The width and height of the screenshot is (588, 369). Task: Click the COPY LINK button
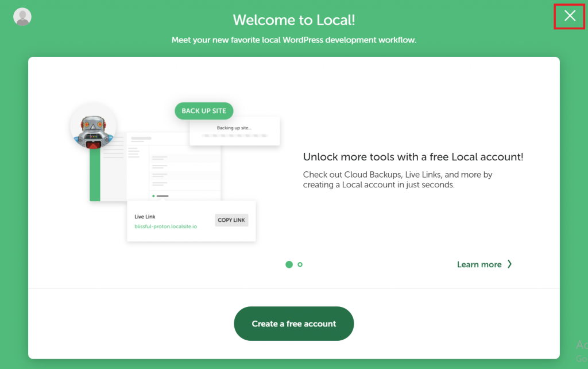231,220
